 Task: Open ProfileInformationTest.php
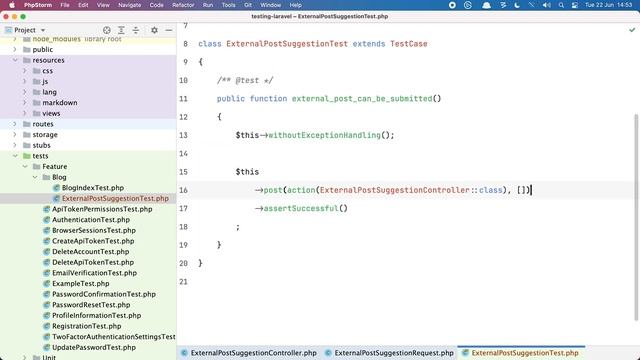pos(96,315)
